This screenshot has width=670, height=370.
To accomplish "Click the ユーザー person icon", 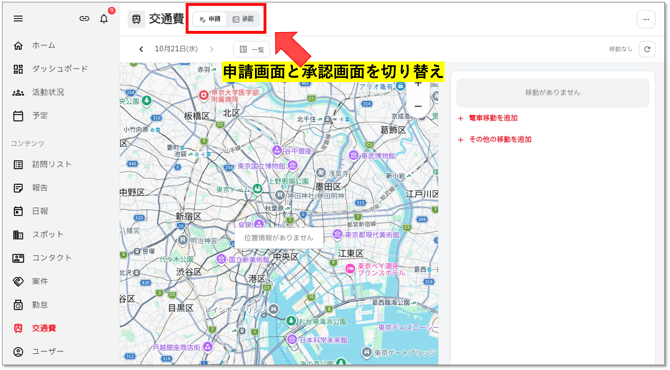I will [18, 352].
